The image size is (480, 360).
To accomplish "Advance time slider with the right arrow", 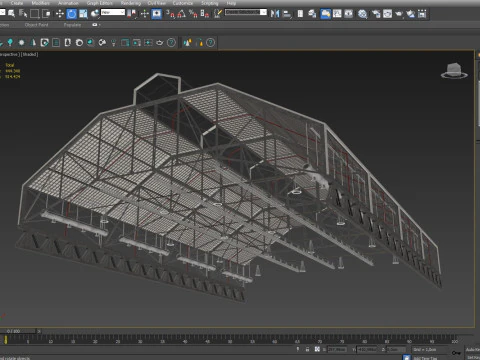I will (x=39, y=331).
